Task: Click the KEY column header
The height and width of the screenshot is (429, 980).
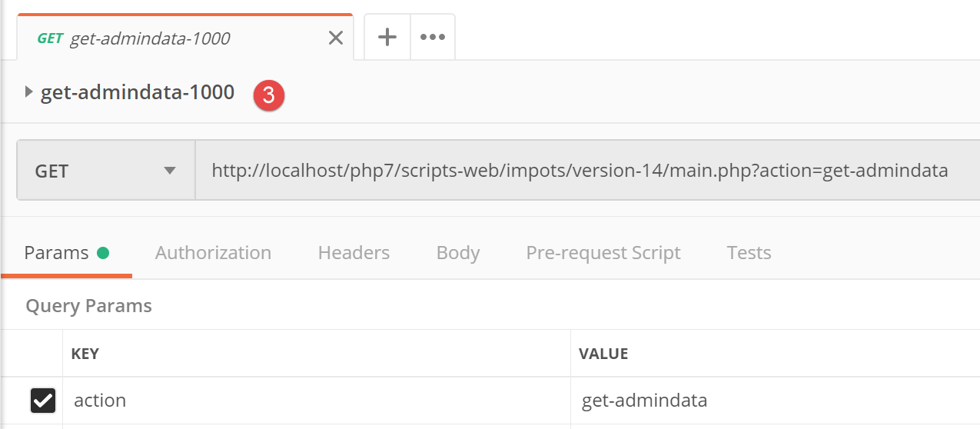Action: pyautogui.click(x=85, y=354)
